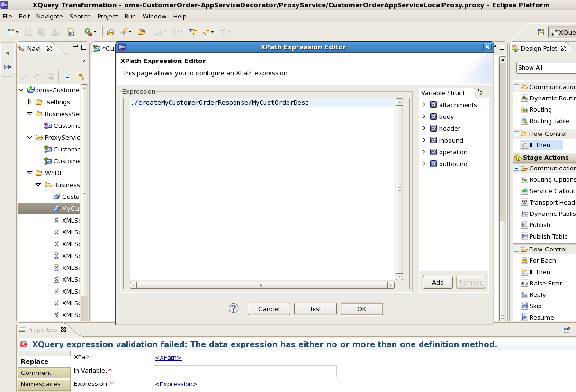Screen dimensions: 576x392
Task: Select Transport Header palette item
Action: (x=549, y=202)
